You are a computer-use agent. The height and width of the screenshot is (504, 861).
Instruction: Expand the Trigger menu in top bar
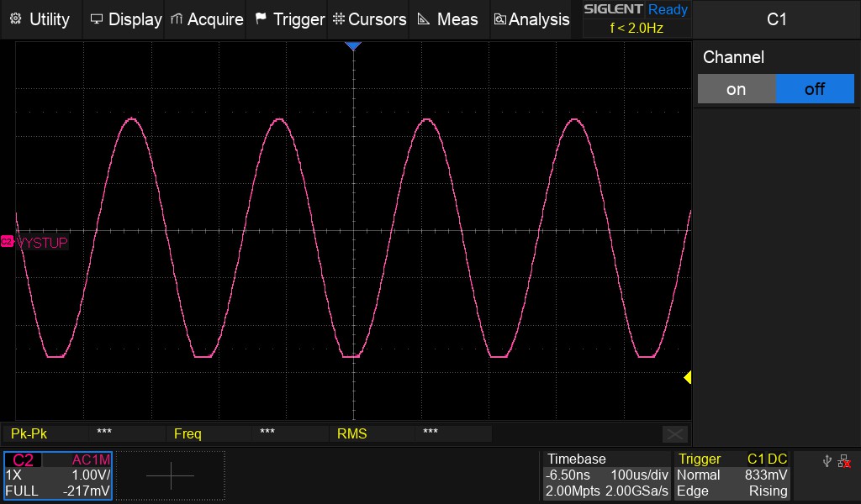289,18
